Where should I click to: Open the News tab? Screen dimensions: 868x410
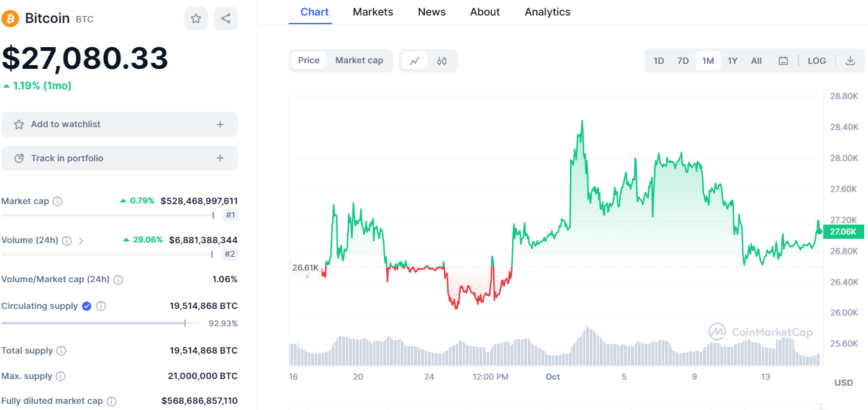[x=432, y=12]
